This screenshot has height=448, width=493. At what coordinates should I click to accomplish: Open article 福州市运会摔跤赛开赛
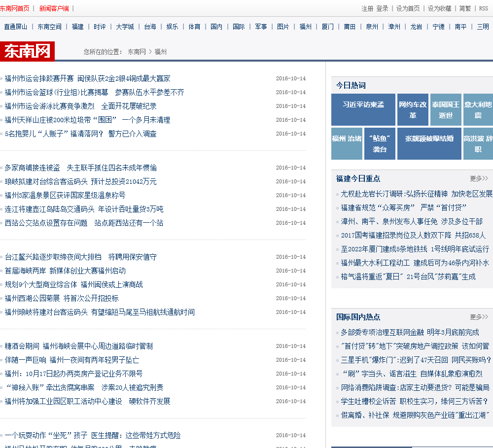tap(87, 78)
